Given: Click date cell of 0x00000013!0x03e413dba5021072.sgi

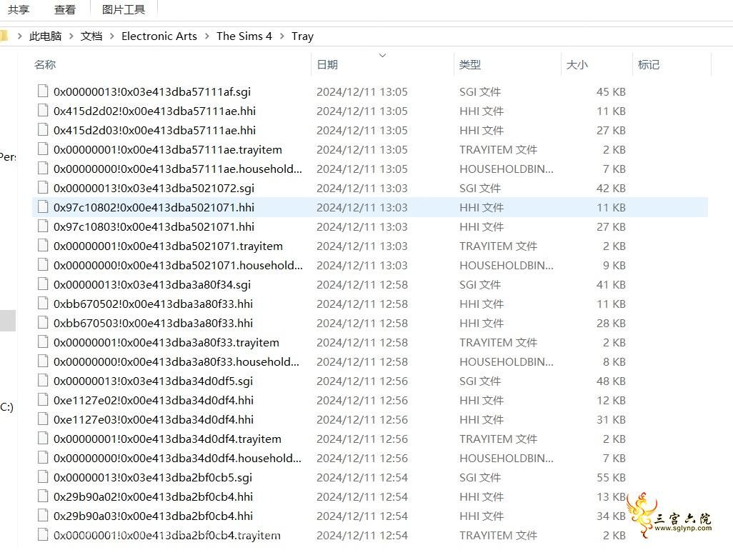Looking at the screenshot, I should click(361, 188).
